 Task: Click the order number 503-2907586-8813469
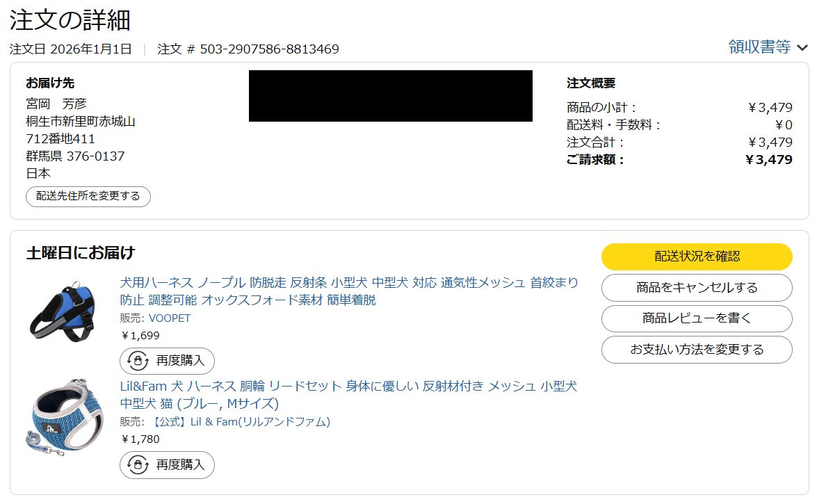pos(270,49)
